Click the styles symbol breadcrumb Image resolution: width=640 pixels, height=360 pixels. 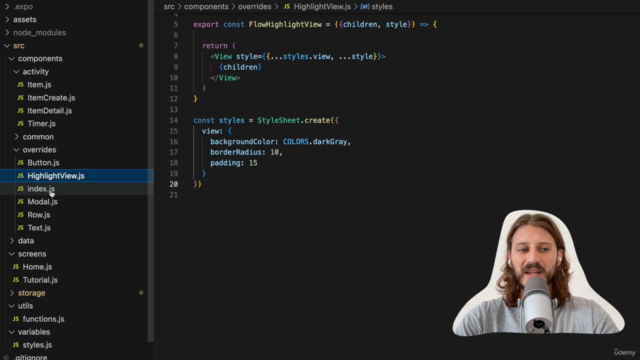coord(382,7)
